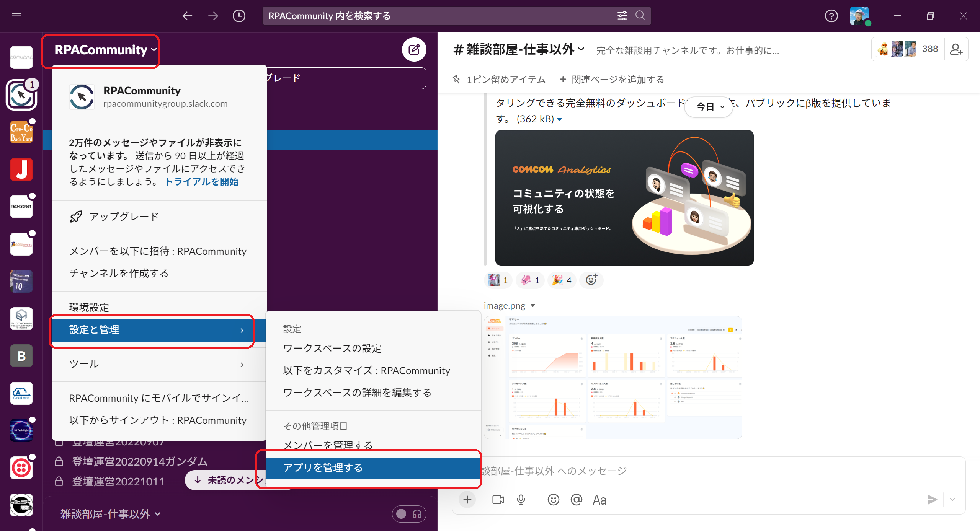Viewport: 980px width, 531px height.
Task: Open the image.png file options dropdown
Action: point(532,305)
